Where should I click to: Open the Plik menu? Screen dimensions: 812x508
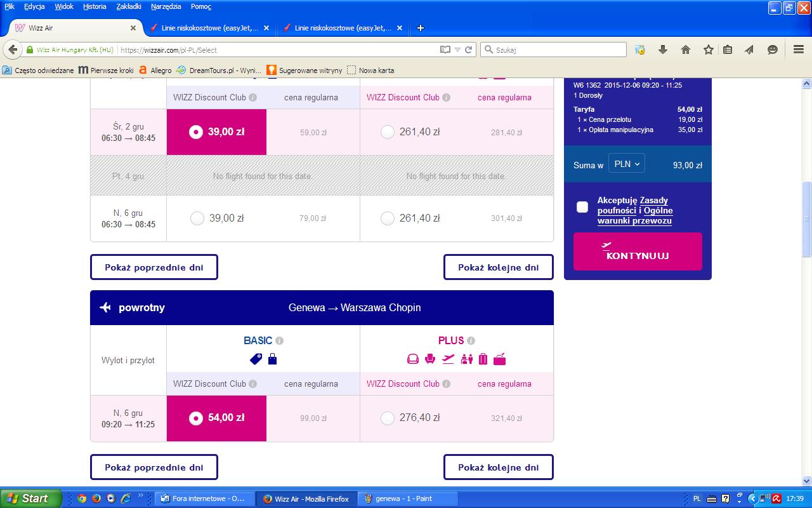coord(10,6)
